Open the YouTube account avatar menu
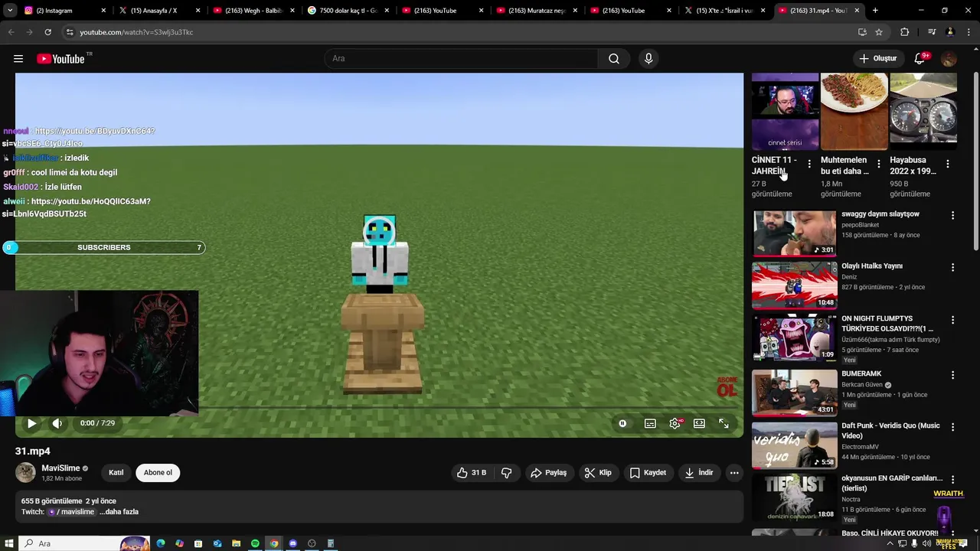 [949, 59]
